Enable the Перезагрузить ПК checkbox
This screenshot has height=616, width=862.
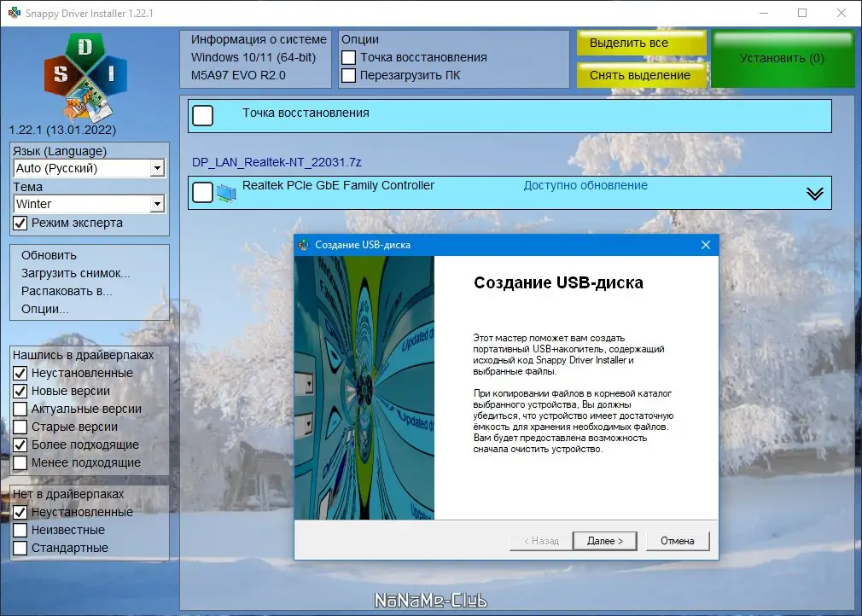click(x=351, y=75)
